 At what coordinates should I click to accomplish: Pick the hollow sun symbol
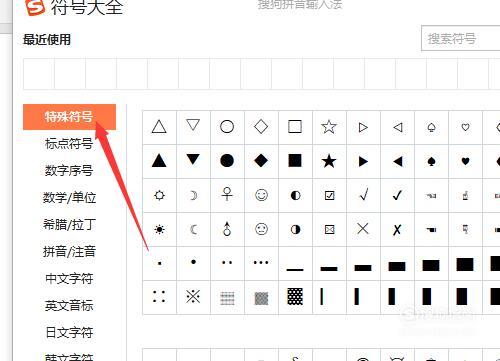tap(159, 195)
